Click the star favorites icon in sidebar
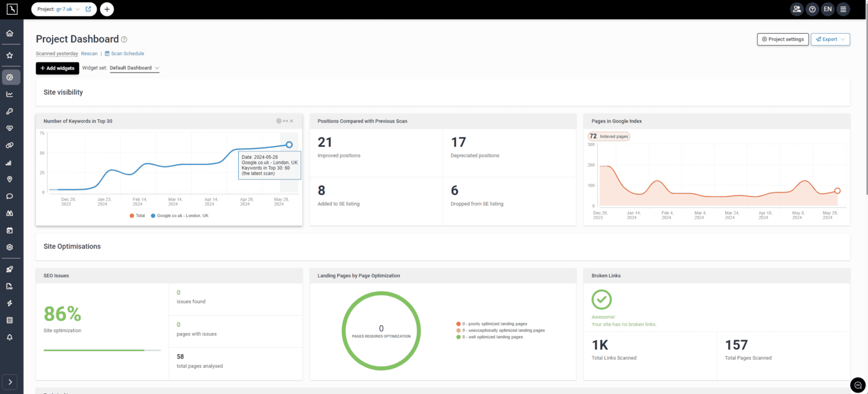This screenshot has width=868, height=394. [x=9, y=56]
